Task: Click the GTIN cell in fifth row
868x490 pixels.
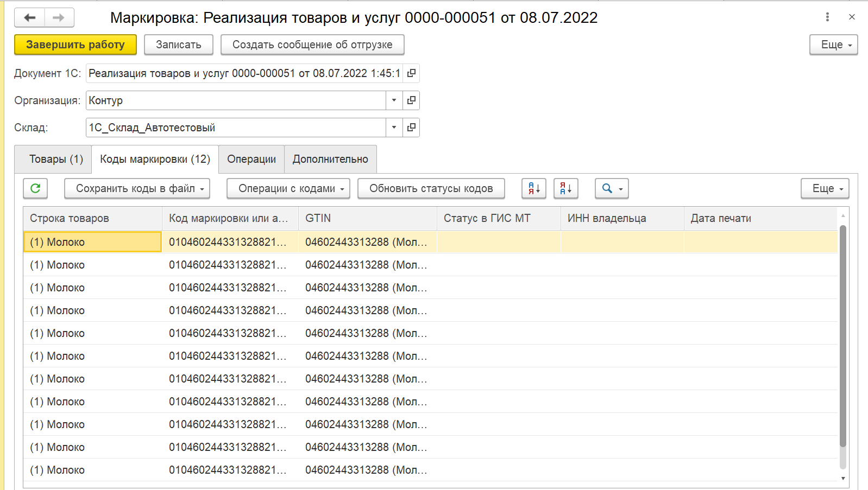Action: click(x=368, y=333)
